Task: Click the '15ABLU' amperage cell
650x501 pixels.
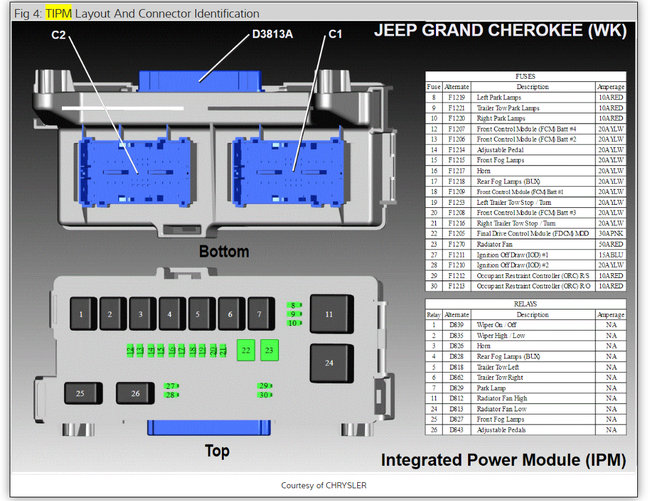Action: pos(610,255)
